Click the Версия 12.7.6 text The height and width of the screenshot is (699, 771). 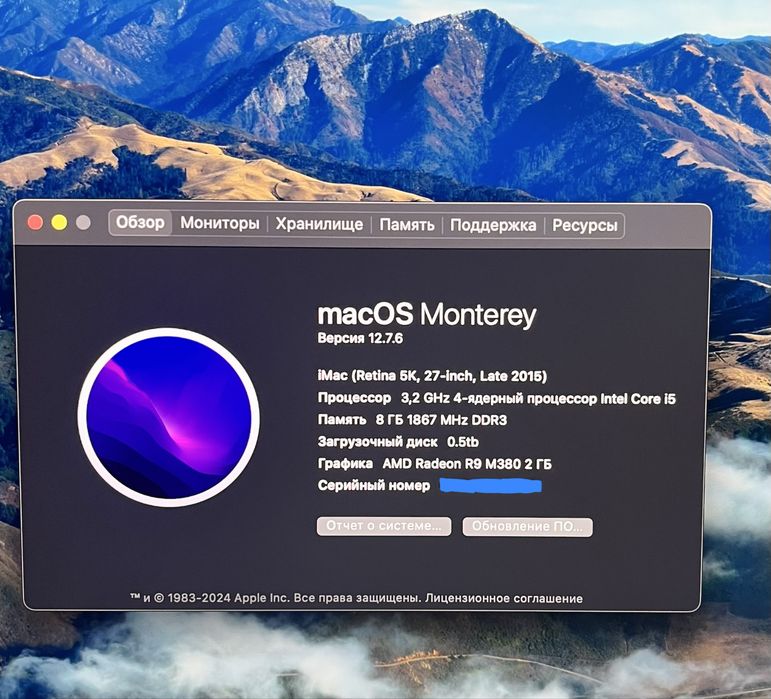(x=360, y=338)
